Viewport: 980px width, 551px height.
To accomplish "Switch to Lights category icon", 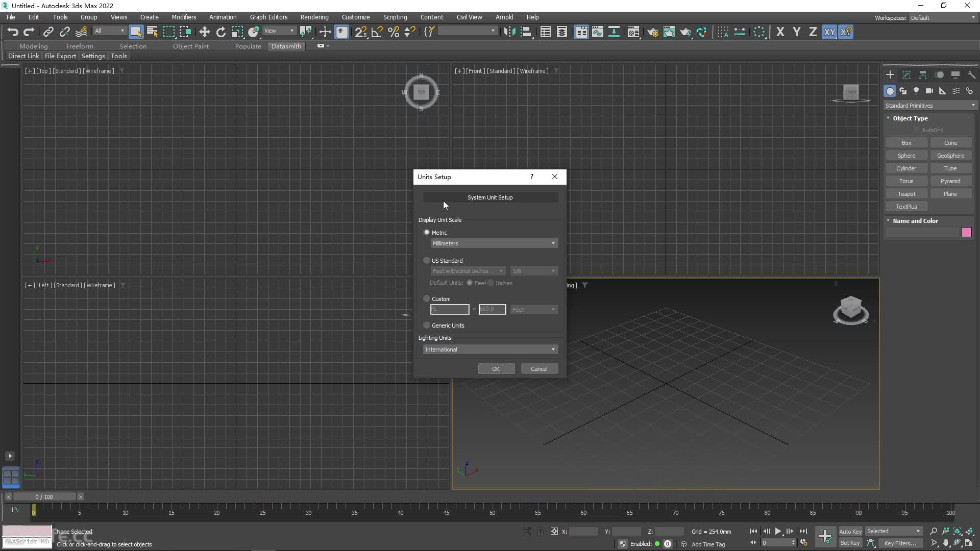I will pos(916,91).
